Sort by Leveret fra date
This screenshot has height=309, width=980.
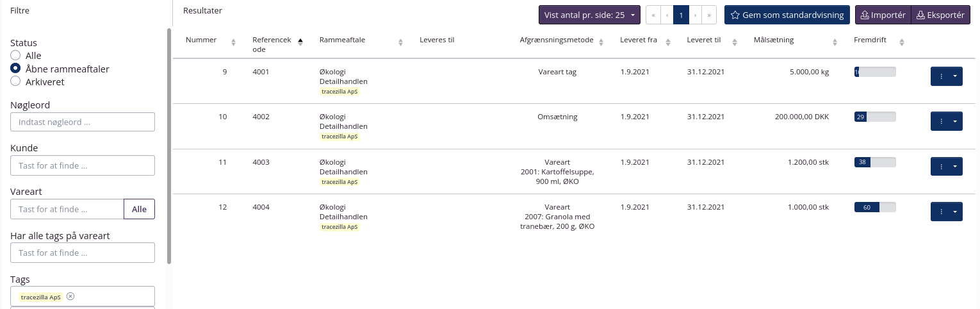668,42
